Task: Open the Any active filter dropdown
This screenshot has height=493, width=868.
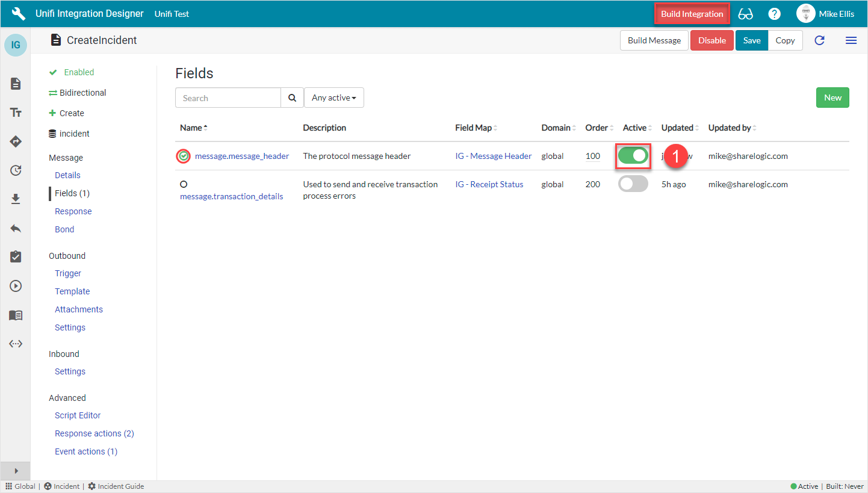Action: click(x=334, y=98)
